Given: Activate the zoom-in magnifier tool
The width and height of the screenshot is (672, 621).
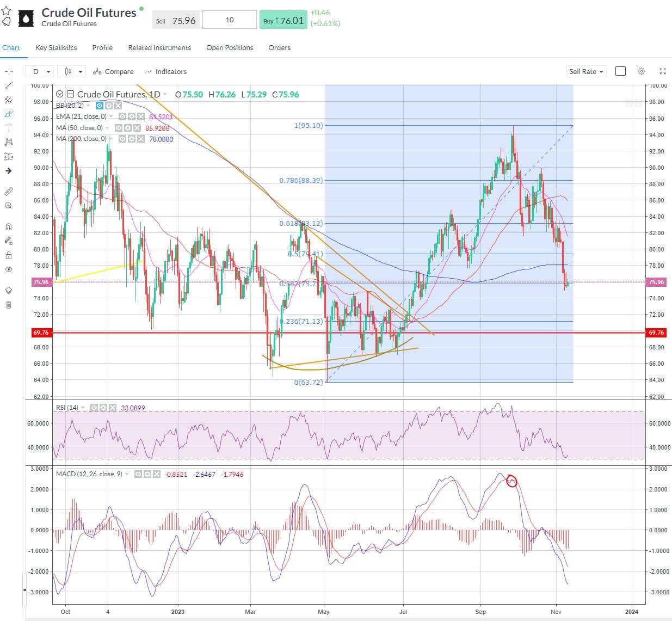Looking at the screenshot, I should pyautogui.click(x=8, y=206).
